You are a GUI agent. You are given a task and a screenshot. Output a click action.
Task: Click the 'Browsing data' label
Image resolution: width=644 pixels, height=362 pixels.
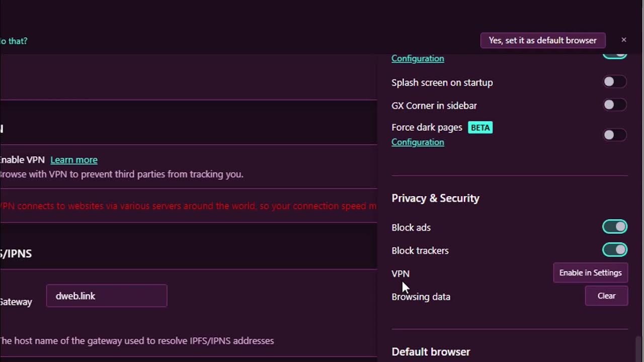pos(421,297)
